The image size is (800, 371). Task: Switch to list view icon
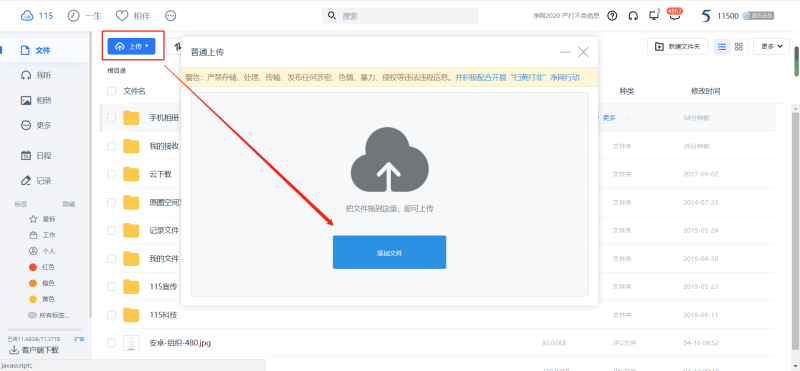tap(722, 46)
